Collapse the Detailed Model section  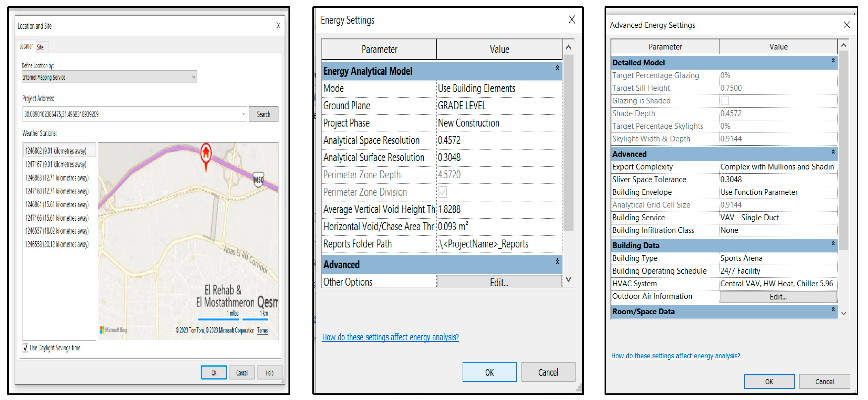(x=833, y=60)
